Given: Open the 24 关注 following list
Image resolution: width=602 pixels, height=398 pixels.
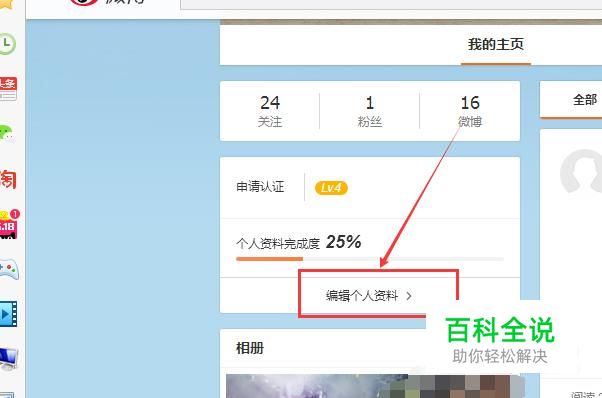Looking at the screenshot, I should click(x=270, y=111).
